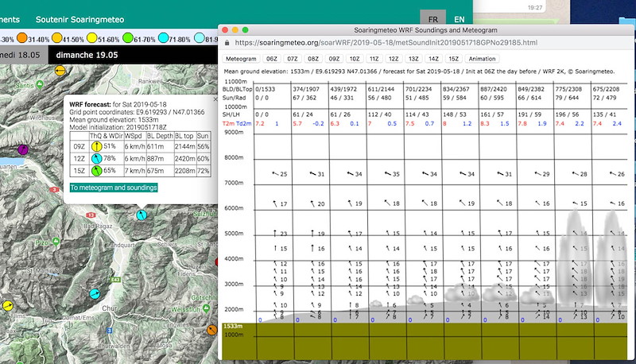Click the BLD/BLTop value 887/2420

click(494, 89)
